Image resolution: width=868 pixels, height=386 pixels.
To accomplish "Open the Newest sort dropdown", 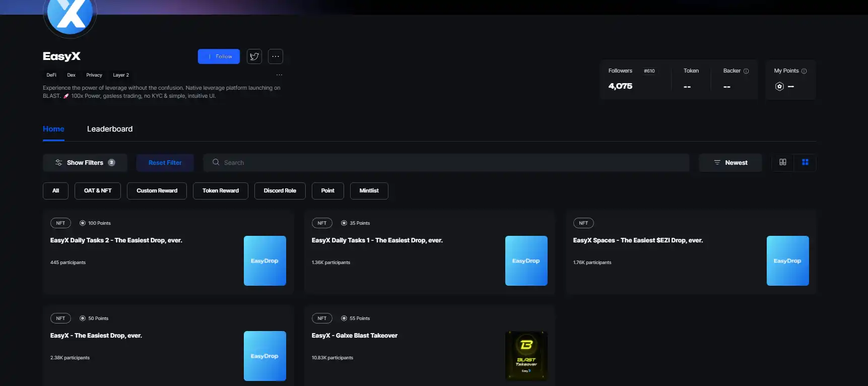I will pos(730,163).
